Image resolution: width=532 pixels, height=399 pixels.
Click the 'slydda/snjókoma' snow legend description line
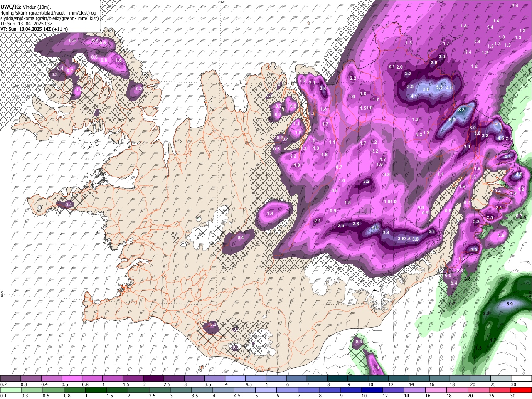pos(49,18)
